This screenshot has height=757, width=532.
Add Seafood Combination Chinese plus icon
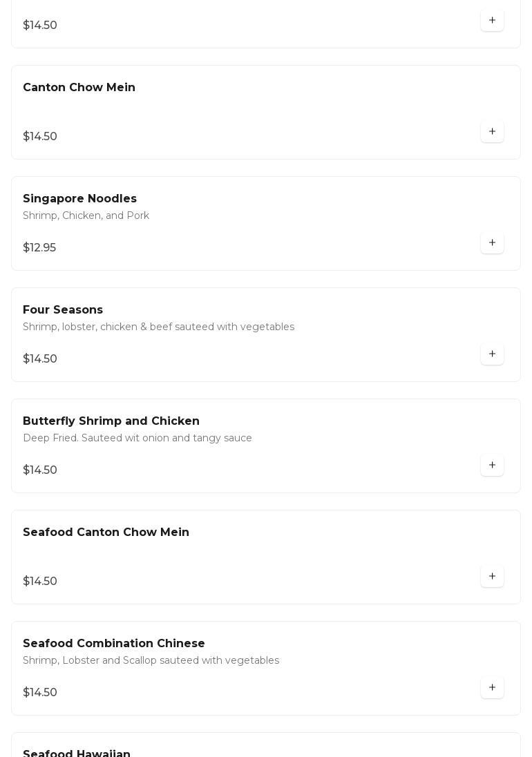coord(492,687)
